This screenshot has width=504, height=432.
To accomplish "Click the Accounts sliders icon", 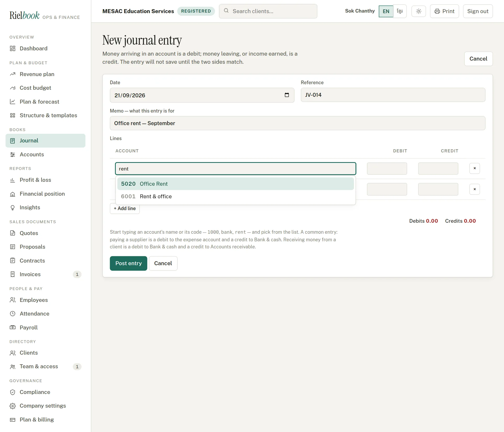I will (13, 154).
